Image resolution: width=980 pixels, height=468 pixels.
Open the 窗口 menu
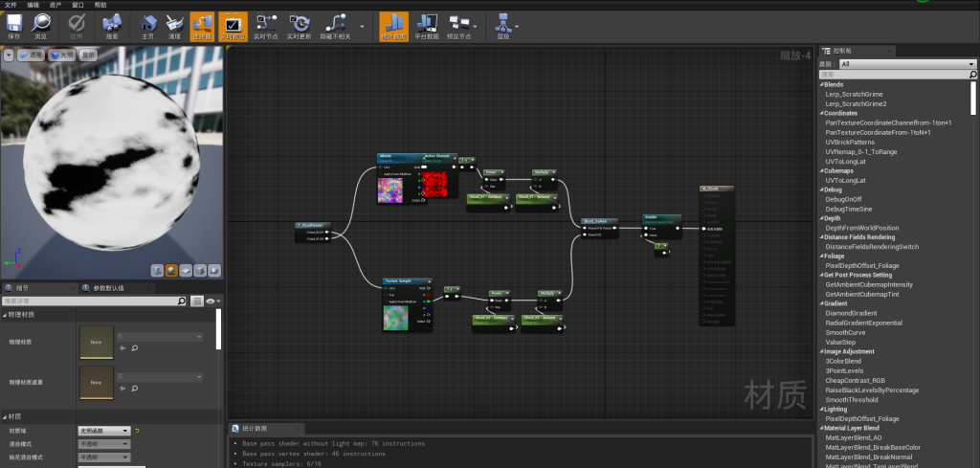78,5
